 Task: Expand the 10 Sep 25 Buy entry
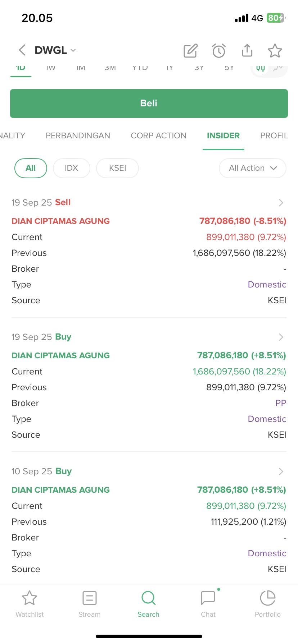[281, 471]
